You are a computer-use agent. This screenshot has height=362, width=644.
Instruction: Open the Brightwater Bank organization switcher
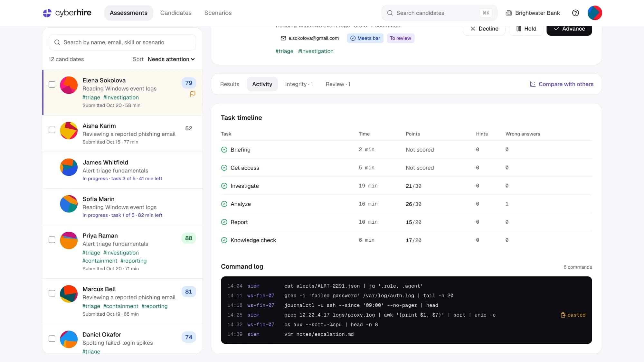(x=533, y=13)
